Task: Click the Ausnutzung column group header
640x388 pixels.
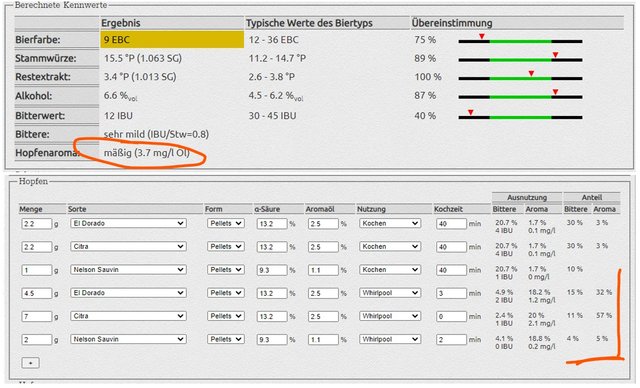Action: pyautogui.click(x=527, y=197)
